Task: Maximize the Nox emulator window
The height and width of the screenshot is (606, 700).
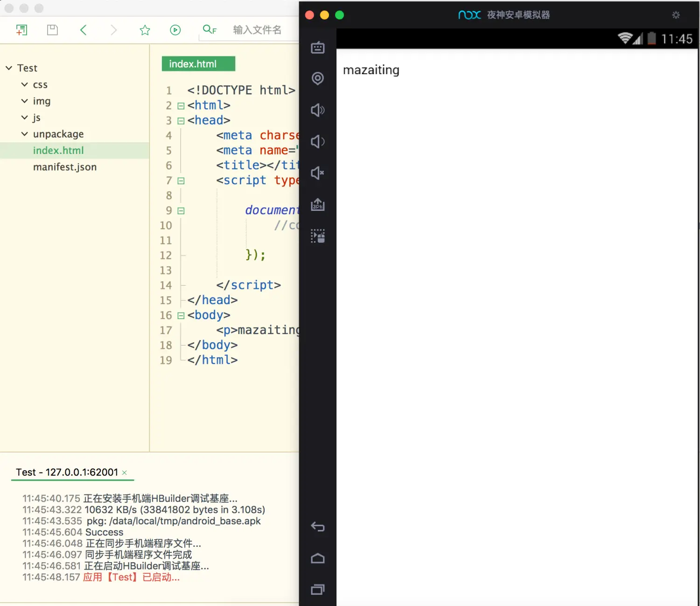Action: pyautogui.click(x=340, y=15)
